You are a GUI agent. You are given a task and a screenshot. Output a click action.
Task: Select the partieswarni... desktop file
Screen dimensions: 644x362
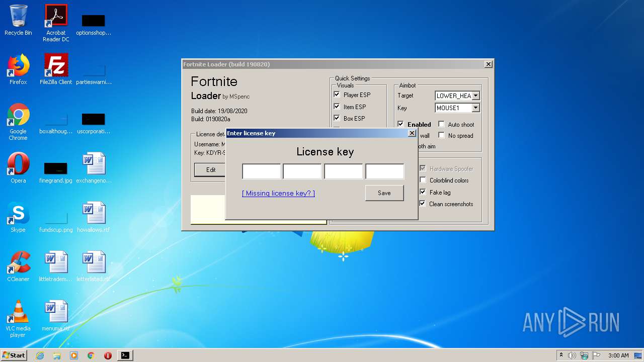(94, 74)
